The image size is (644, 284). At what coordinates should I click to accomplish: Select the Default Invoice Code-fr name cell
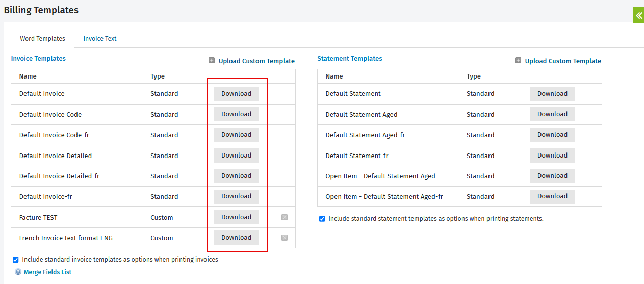click(x=54, y=135)
